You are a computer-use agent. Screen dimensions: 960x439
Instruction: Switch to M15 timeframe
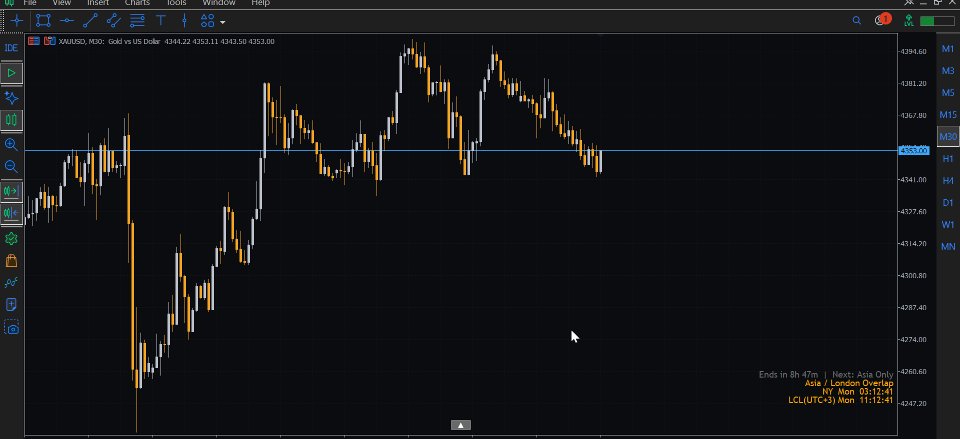point(948,114)
